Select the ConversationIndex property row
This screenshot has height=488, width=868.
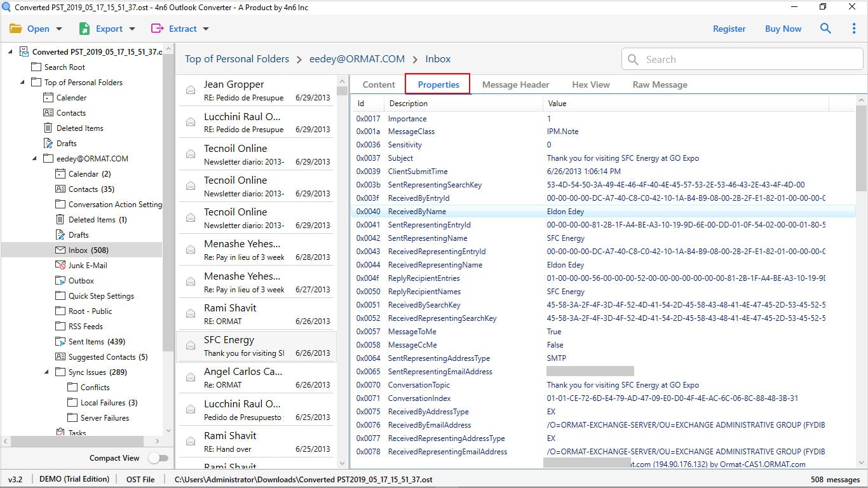(604, 398)
